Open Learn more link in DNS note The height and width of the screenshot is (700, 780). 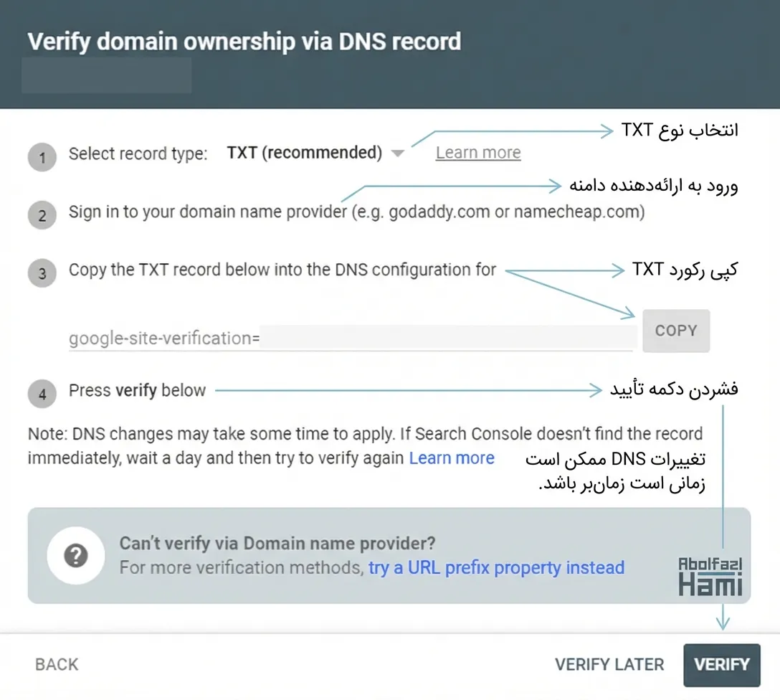click(x=452, y=458)
